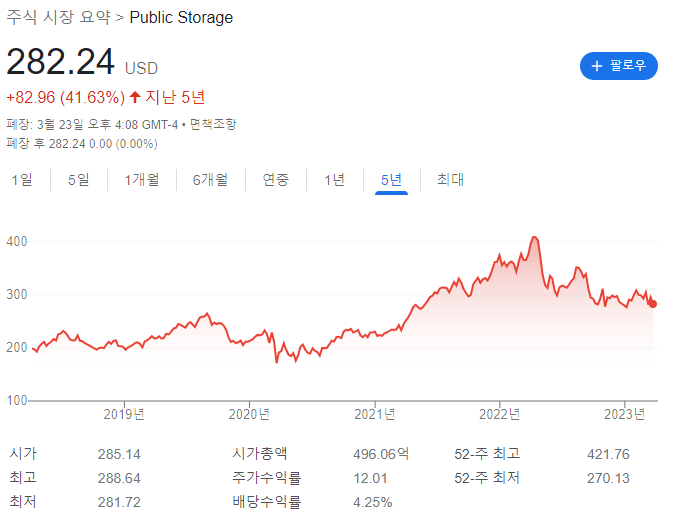This screenshot has height=514, width=674.
Task: Click the +82.96 (41.63%) change text
Action: [x=65, y=97]
